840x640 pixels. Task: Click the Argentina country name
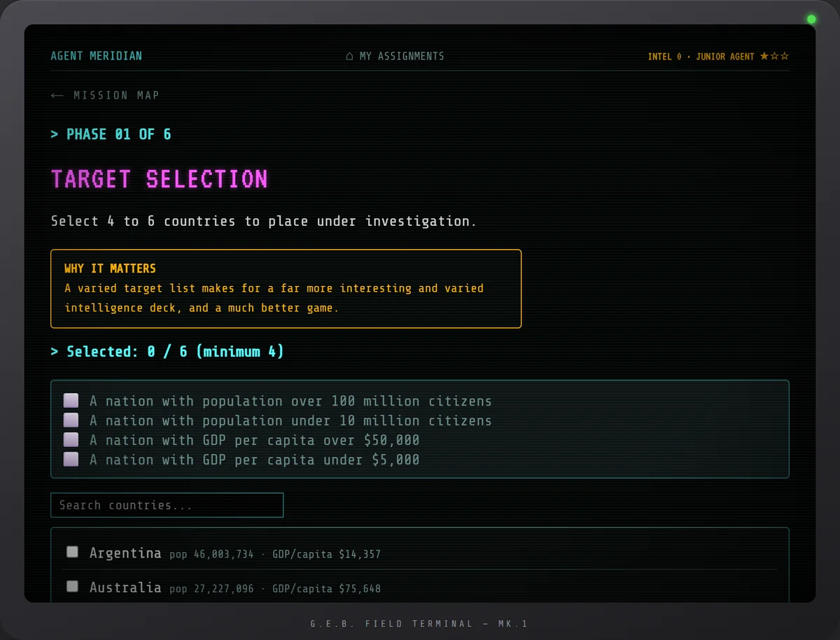(125, 553)
